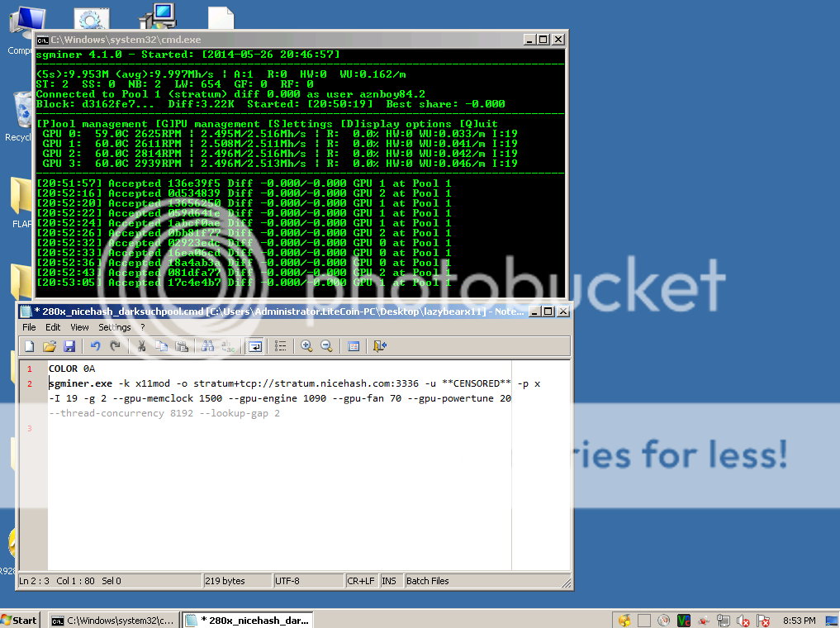This screenshot has width=840, height=628.
Task: Click the --thread-concurrency 8192 line
Action: pyautogui.click(x=164, y=413)
